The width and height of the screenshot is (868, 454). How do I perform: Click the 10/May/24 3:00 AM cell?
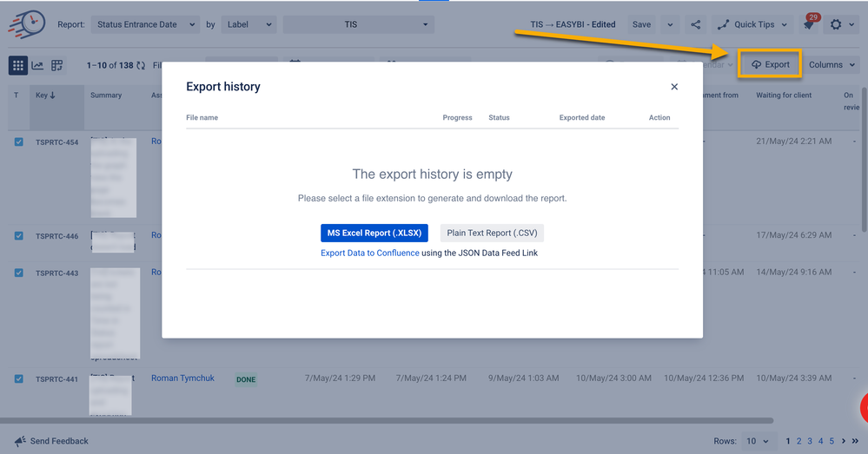[613, 378]
